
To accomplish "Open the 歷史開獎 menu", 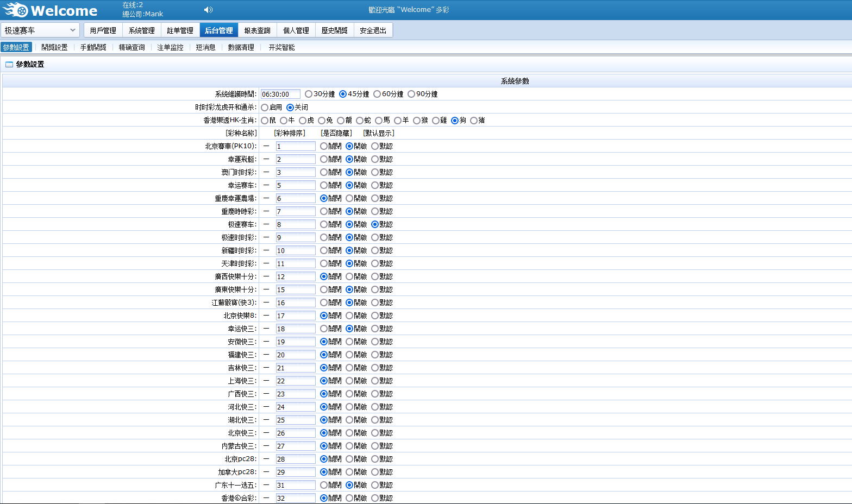I will (334, 30).
